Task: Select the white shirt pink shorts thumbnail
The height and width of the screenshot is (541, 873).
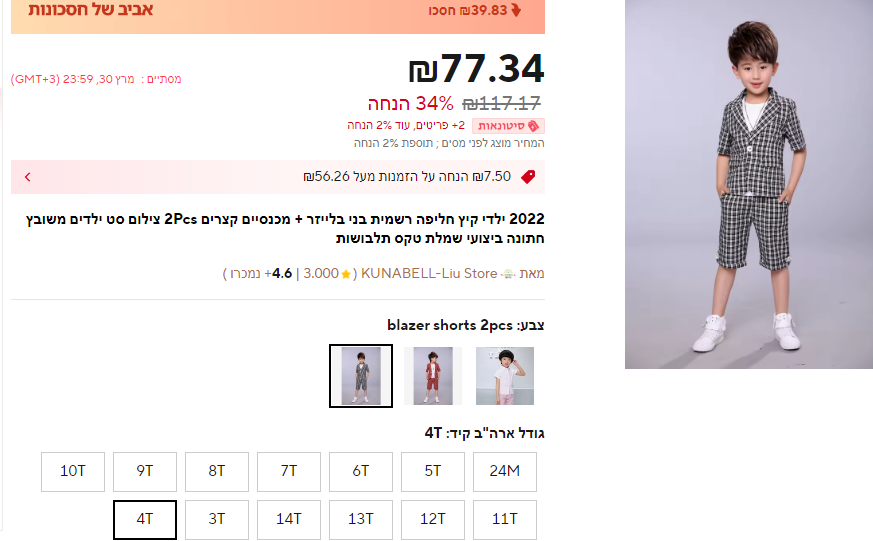Action: point(505,376)
